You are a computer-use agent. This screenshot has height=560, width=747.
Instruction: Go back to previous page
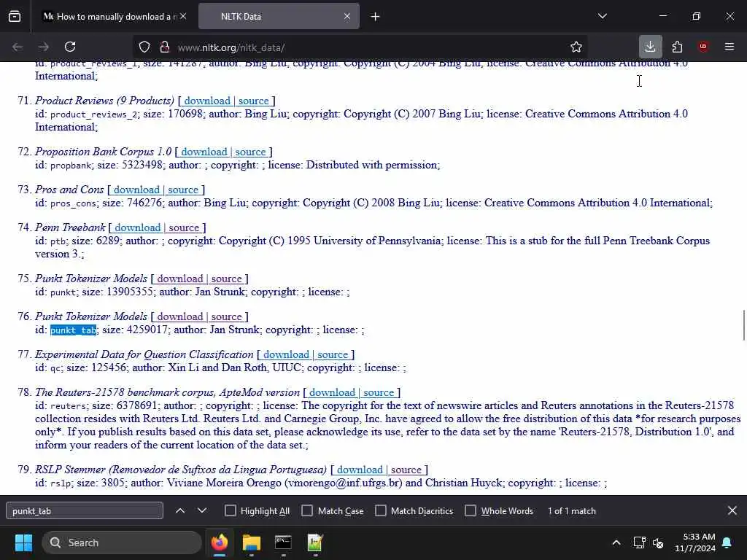click(18, 47)
